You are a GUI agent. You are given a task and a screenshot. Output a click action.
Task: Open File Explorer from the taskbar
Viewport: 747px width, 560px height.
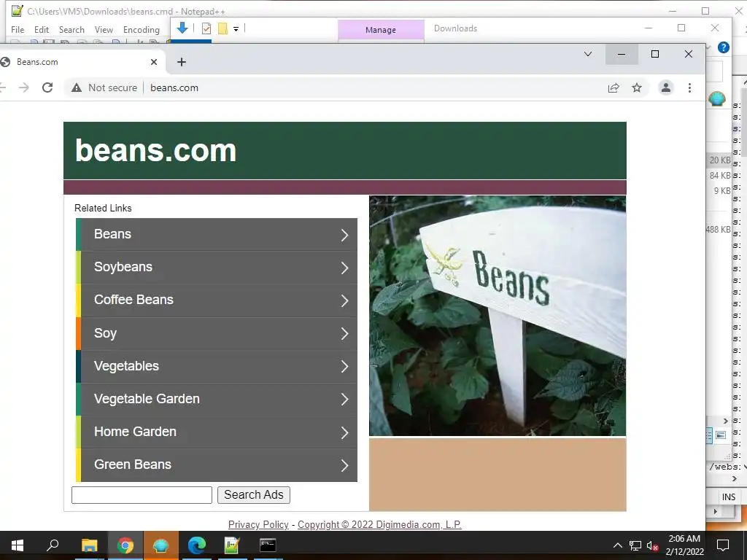pos(89,545)
